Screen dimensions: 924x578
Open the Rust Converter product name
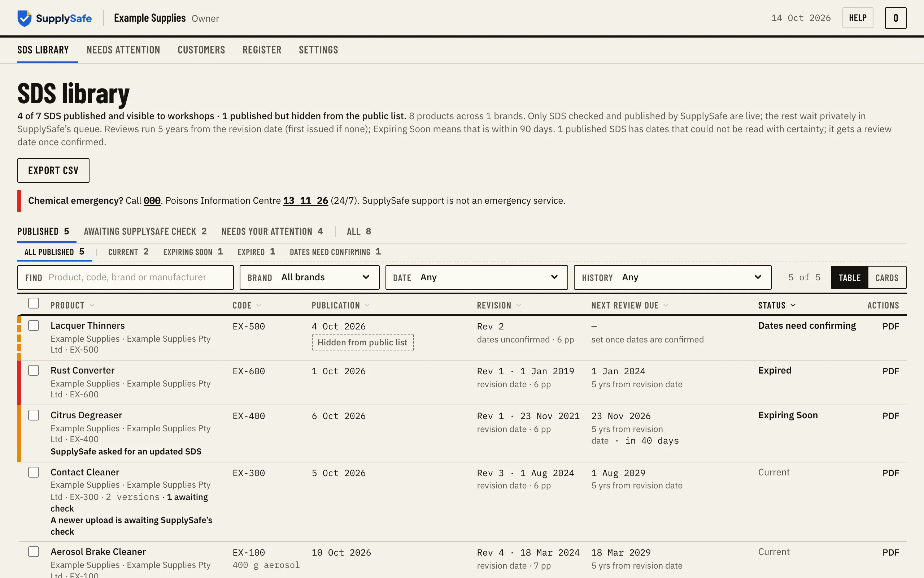(82, 370)
